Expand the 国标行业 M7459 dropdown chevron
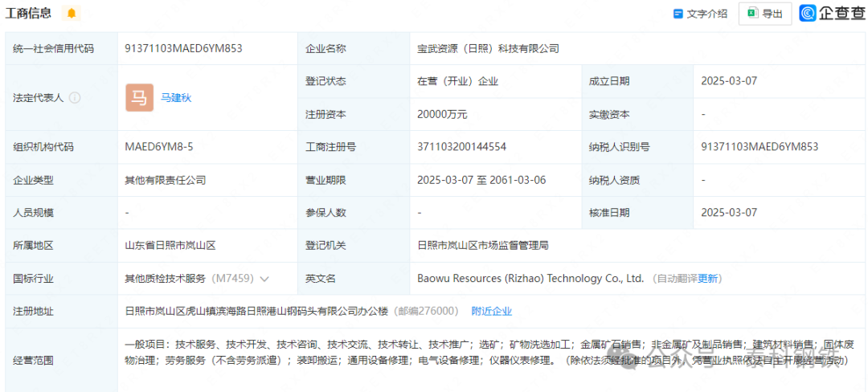The width and height of the screenshot is (868, 392). pos(264,279)
